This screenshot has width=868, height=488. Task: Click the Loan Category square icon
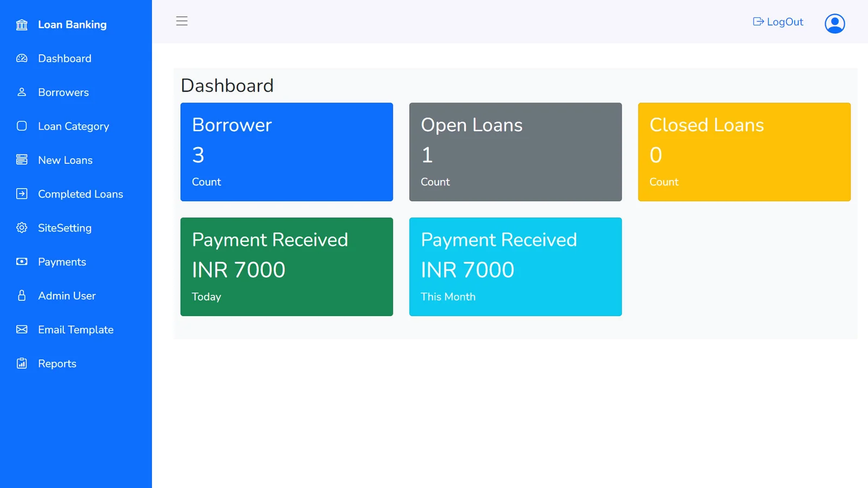22,126
